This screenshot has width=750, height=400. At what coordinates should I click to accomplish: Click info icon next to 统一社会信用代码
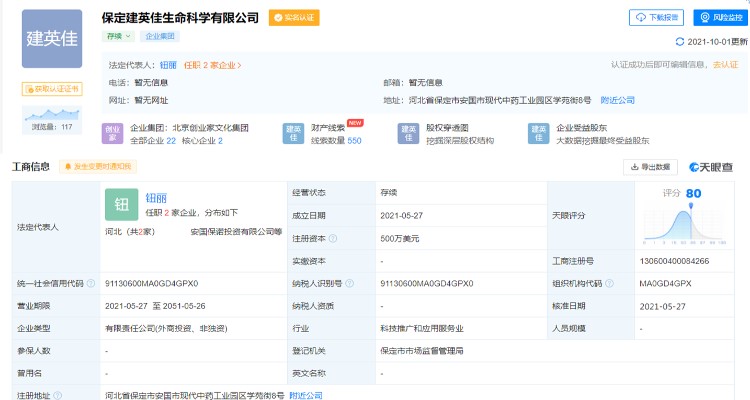[92, 284]
